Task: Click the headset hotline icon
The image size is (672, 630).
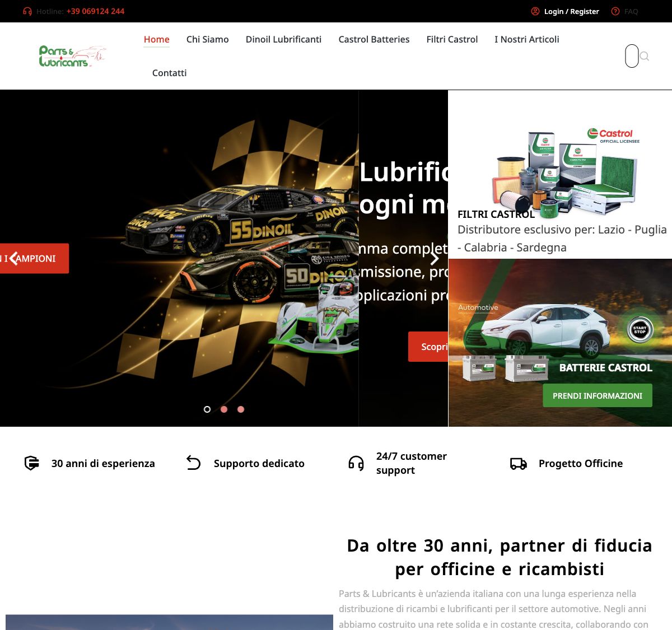Action: [x=27, y=11]
